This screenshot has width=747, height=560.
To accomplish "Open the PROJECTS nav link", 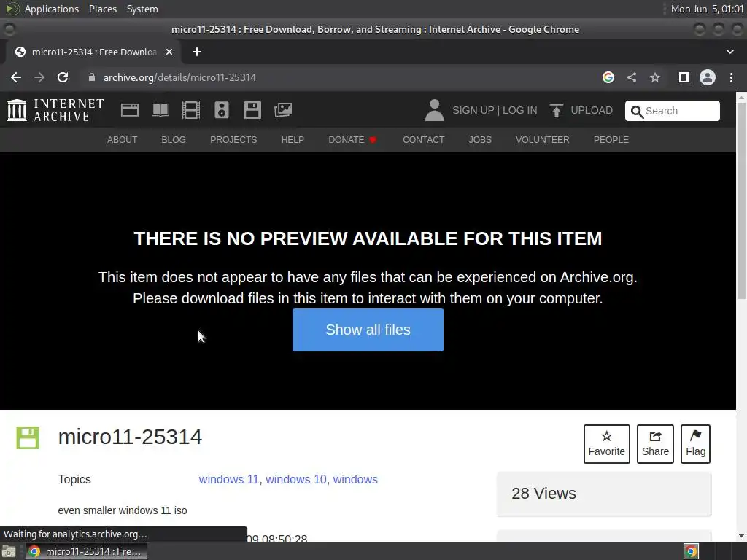I will [x=233, y=139].
